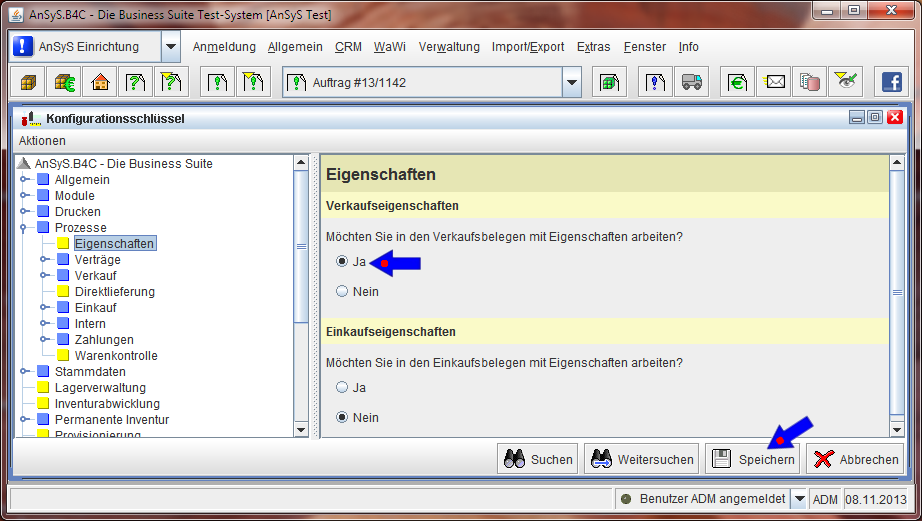Select Ja for Verkaufseigenschaften
The height and width of the screenshot is (521, 922).
tap(342, 262)
